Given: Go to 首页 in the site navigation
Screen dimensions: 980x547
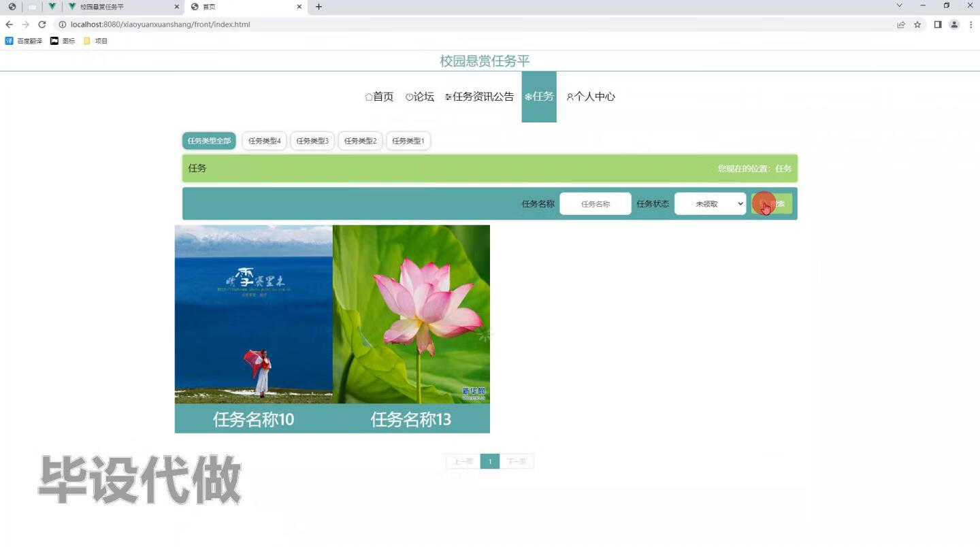Looking at the screenshot, I should [x=379, y=97].
